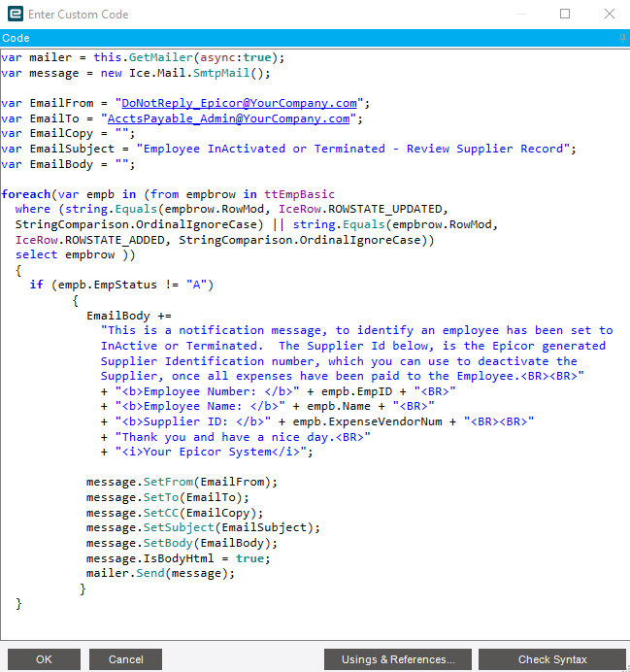630x672 pixels.
Task: Click the 'where (string.Equals' line
Action: [232, 209]
